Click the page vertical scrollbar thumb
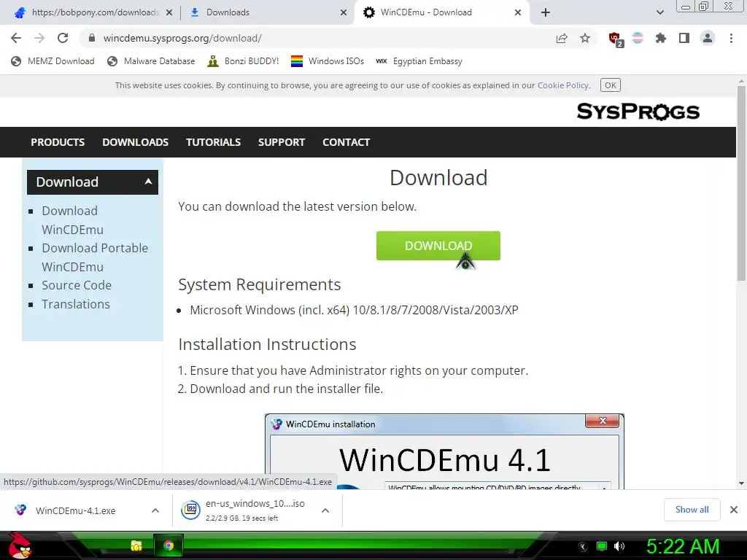 741,183
